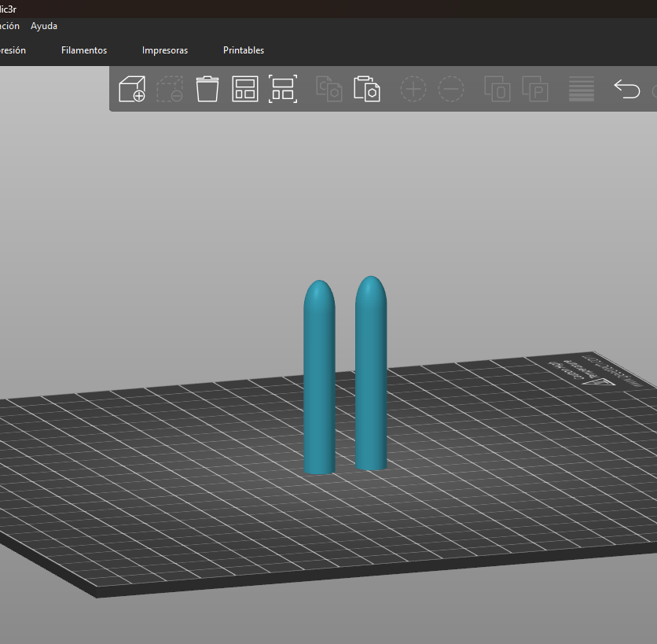Click the Split to objects icon
This screenshot has height=644, width=657.
(x=497, y=89)
